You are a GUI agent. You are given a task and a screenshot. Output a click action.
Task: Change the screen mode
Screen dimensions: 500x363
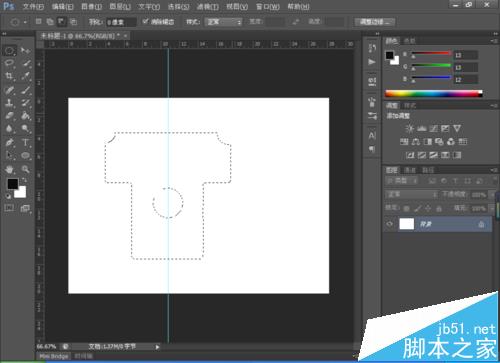[x=25, y=209]
